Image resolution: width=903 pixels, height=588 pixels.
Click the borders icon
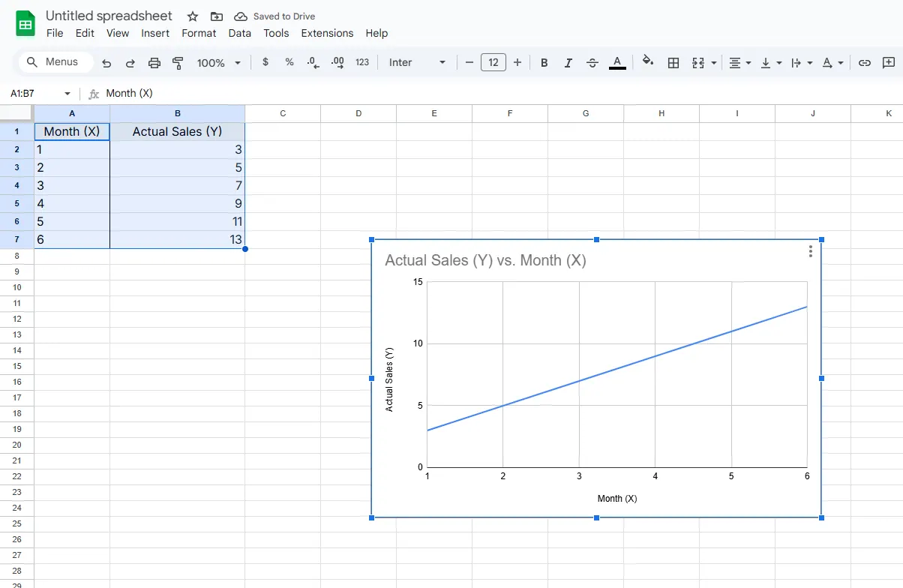(673, 63)
